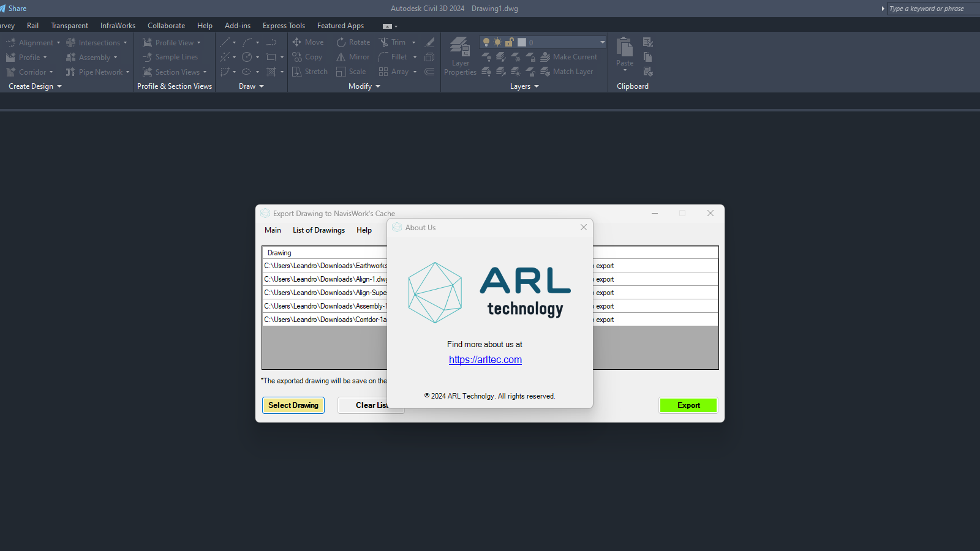Viewport: 980px width, 551px height.
Task: Click the keyword search input field
Action: 933,9
